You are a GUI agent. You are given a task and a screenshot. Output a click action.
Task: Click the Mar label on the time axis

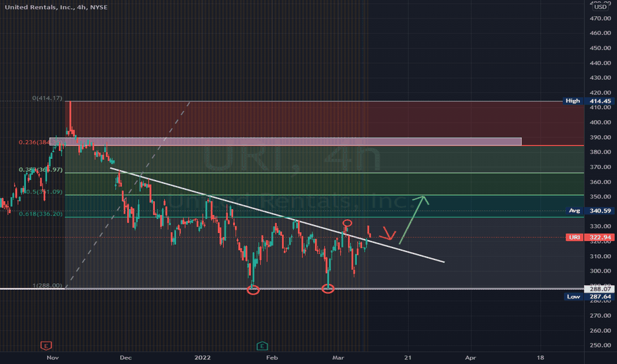click(338, 357)
